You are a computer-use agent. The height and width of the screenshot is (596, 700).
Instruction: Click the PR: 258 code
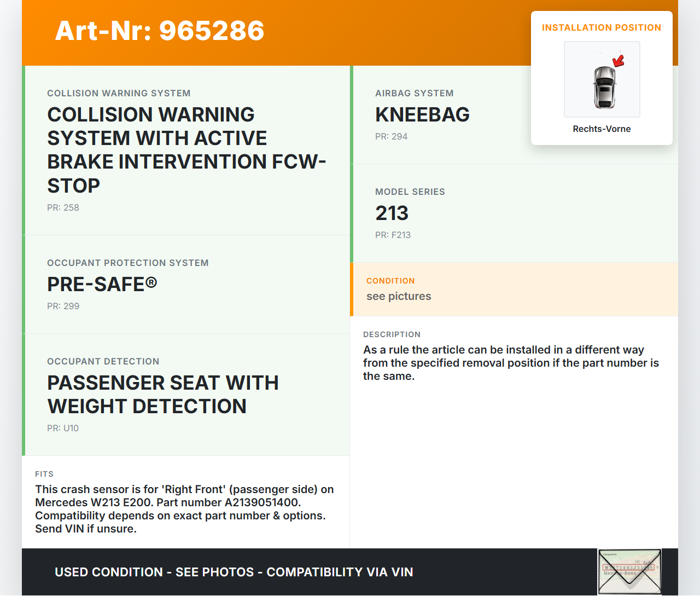63,207
